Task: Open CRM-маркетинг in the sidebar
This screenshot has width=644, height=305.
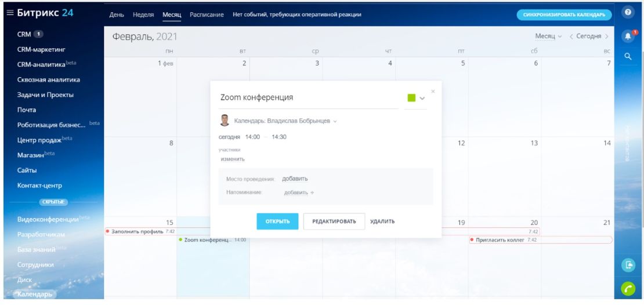Action: [x=41, y=50]
